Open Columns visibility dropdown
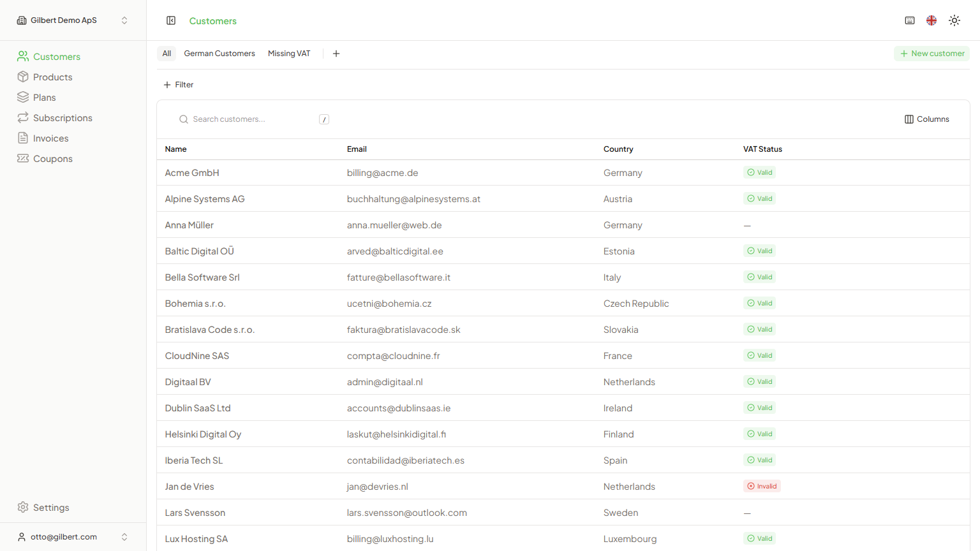The width and height of the screenshot is (980, 551). [x=927, y=119]
